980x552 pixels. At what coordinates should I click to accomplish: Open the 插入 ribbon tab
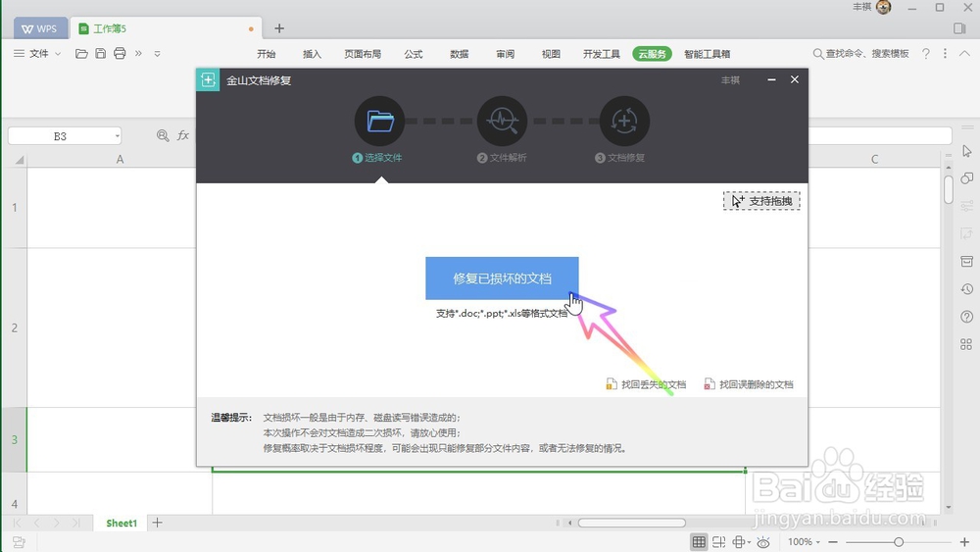click(312, 54)
